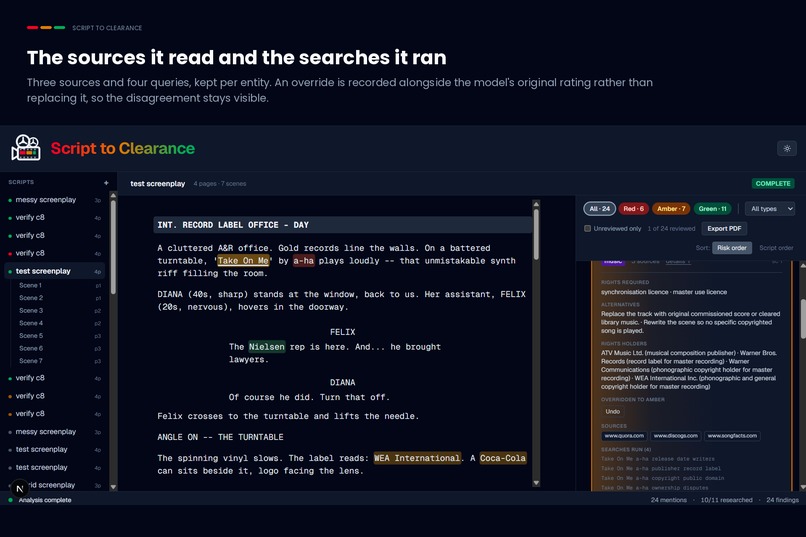Image resolution: width=806 pixels, height=537 pixels.
Task: Open the www.discogs.com source link
Action: coord(675,436)
